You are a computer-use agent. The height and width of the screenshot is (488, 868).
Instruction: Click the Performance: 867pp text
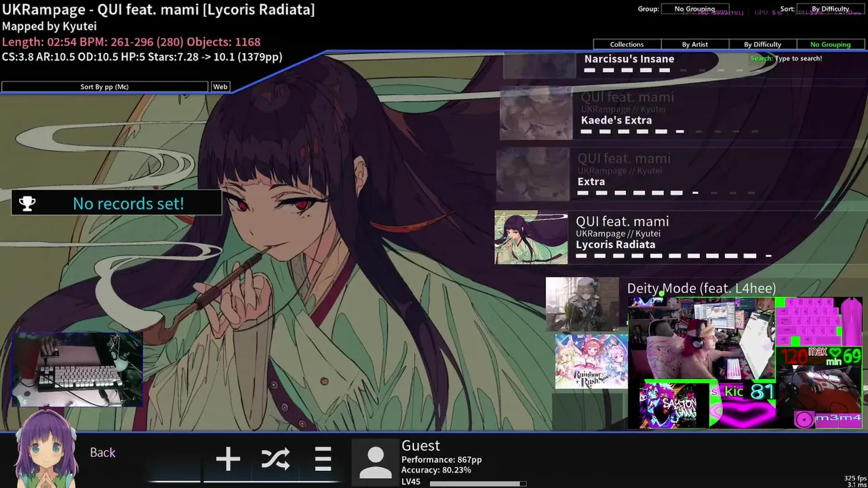(x=441, y=460)
